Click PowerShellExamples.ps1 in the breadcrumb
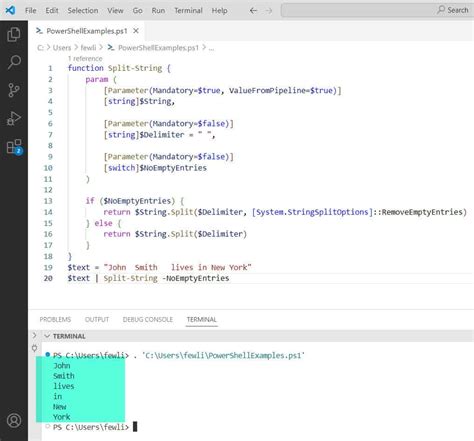Screen dimensions: 474x441 [158, 48]
